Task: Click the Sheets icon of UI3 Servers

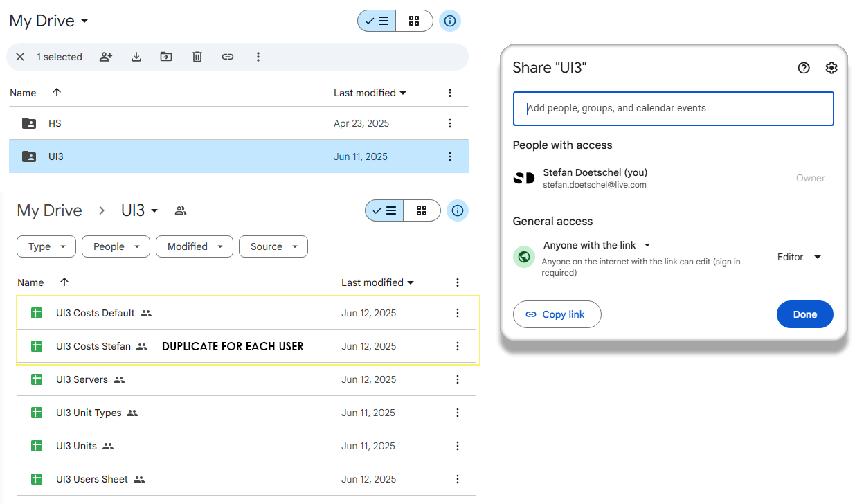Action: click(x=37, y=379)
